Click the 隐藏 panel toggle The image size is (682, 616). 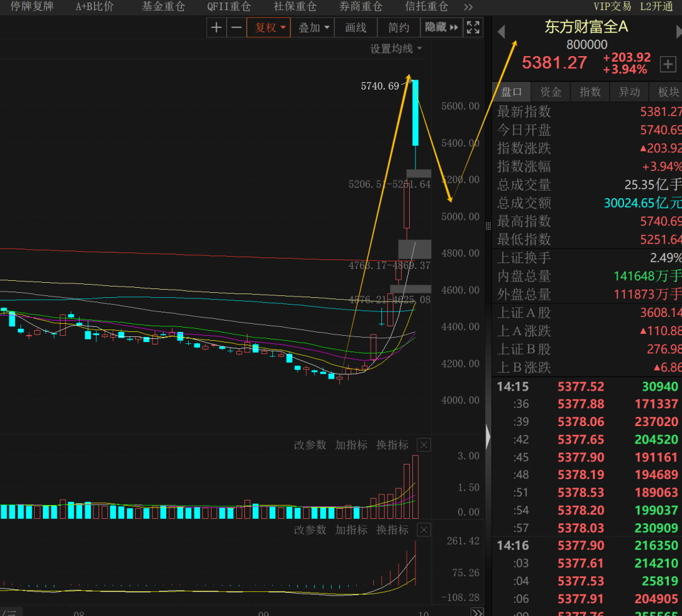point(441,27)
